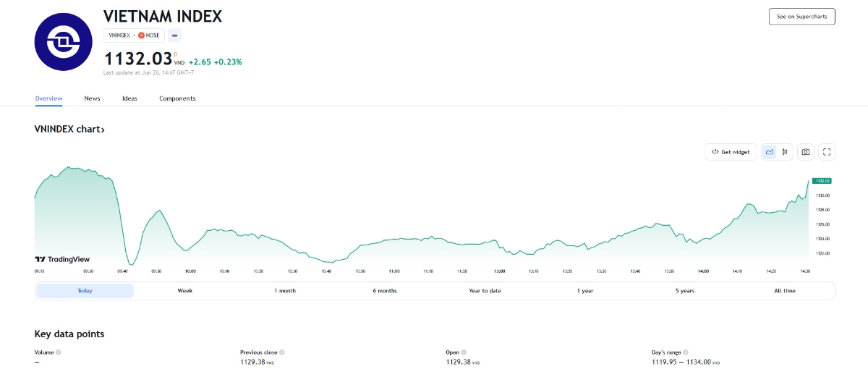Switch chart range to 1 month
868x385 pixels.
coord(284,291)
